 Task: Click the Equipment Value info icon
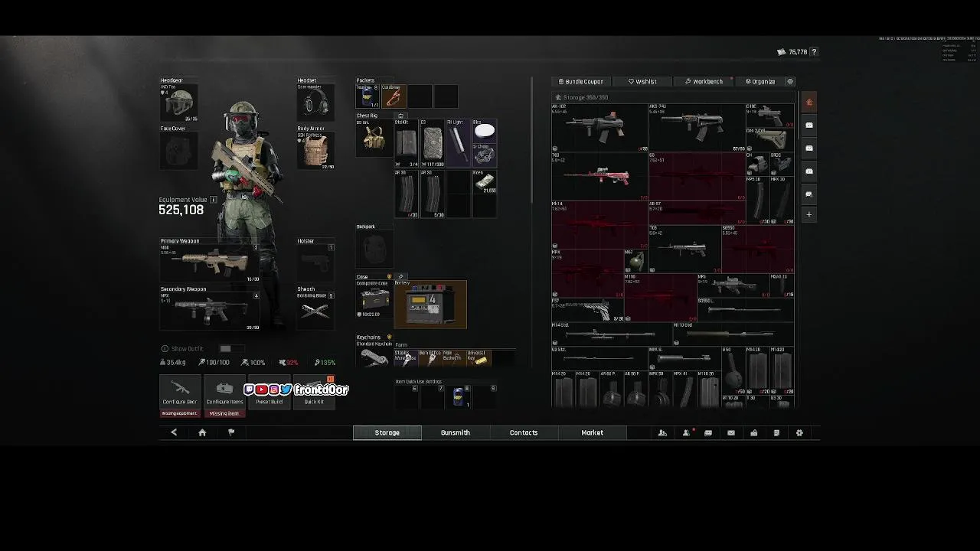pyautogui.click(x=214, y=200)
